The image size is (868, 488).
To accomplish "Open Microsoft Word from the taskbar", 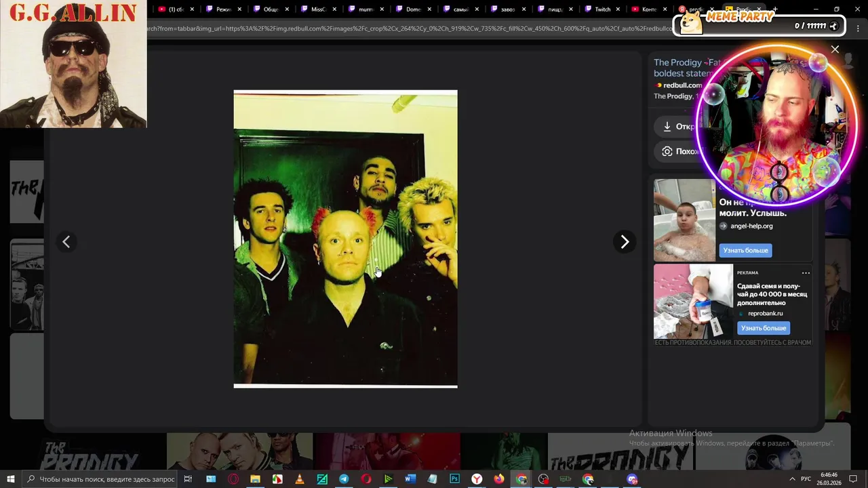I will [x=410, y=479].
